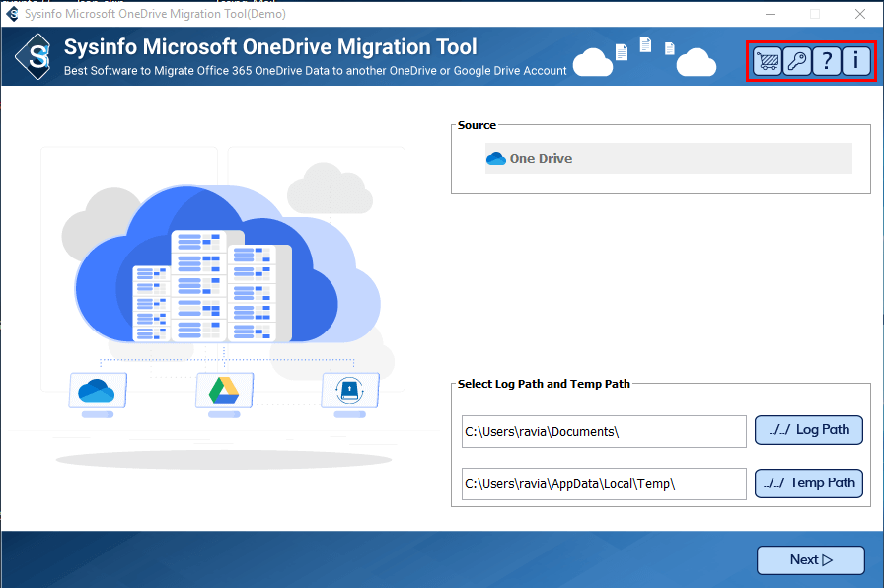Click inside the log path text field
884x588 pixels.
click(x=602, y=431)
